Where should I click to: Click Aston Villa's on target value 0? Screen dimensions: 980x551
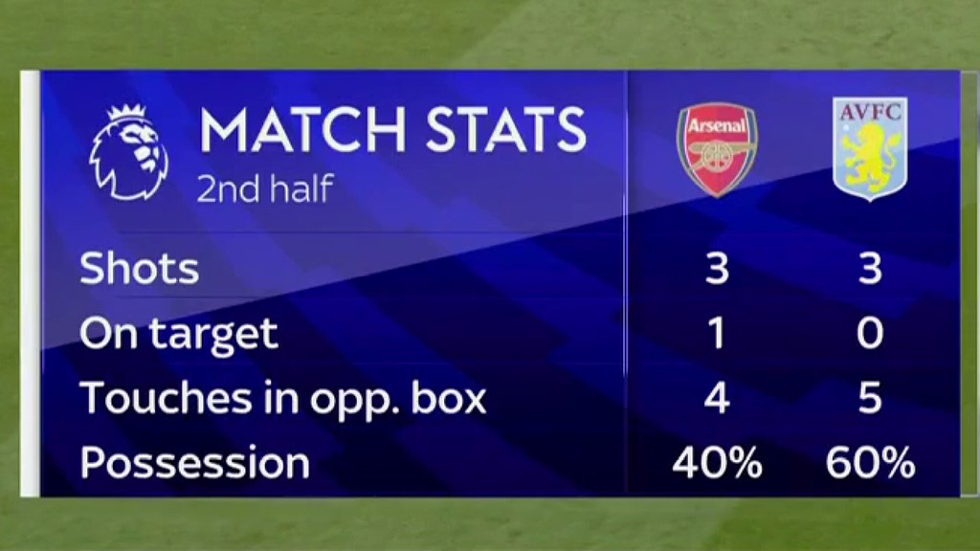point(870,333)
